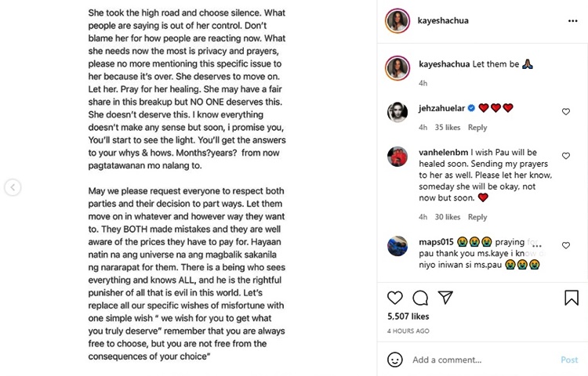Open comments via the speech bubble icon
This screenshot has width=588, height=376.
coord(420,298)
